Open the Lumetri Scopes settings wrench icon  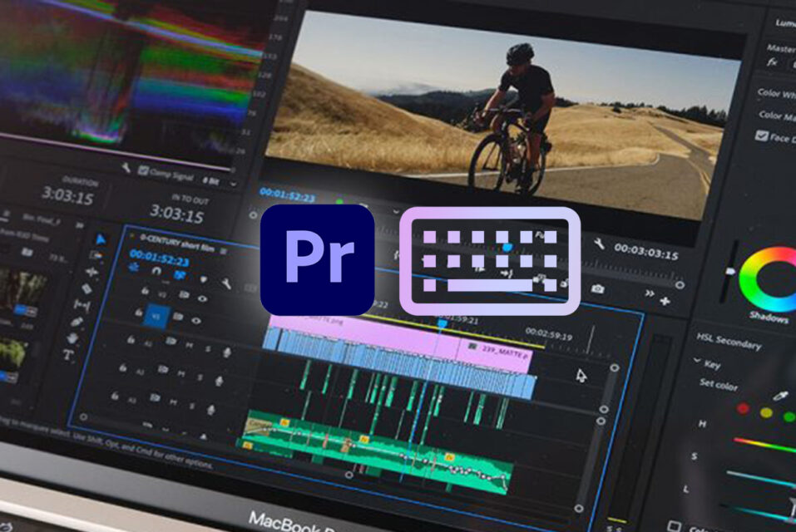tap(126, 166)
